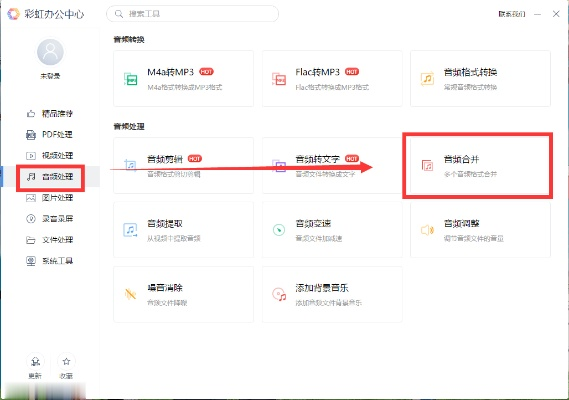Click the folder icon beside 文件处理
569x400 pixels.
(31, 240)
